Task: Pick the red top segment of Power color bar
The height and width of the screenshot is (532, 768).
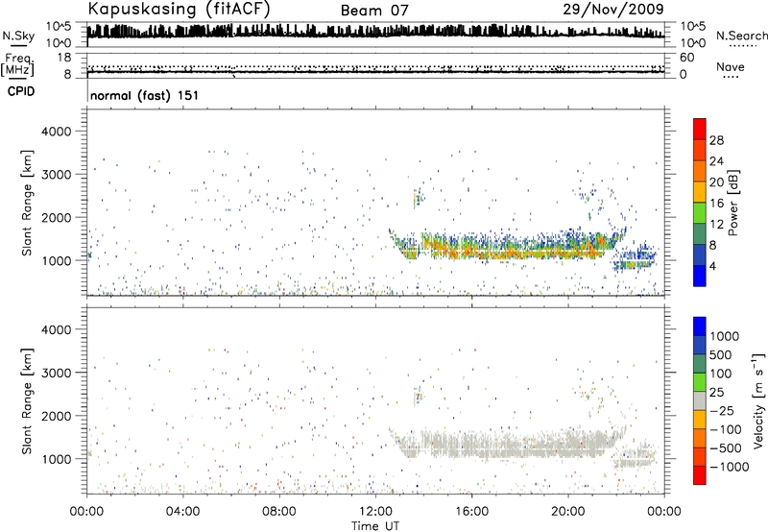Action: pos(700,129)
